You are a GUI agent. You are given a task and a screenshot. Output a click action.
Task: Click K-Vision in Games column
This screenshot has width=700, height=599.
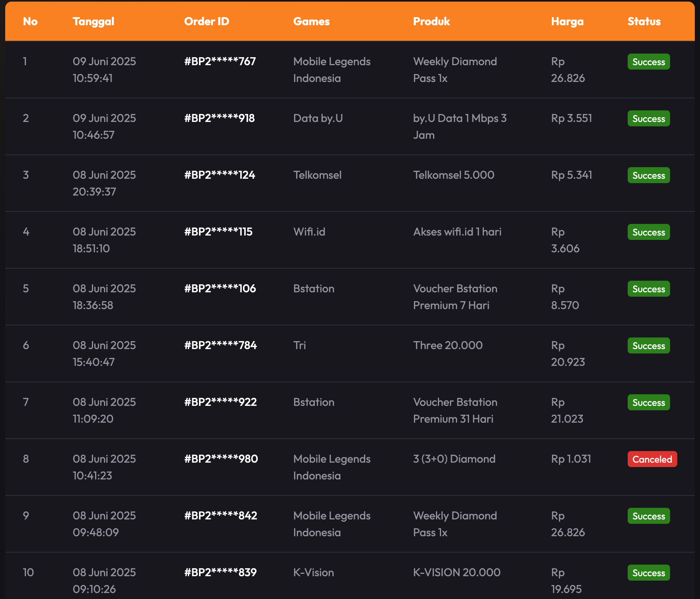click(x=314, y=573)
